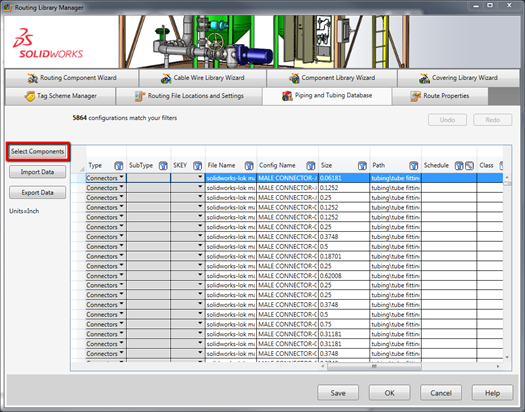525x412 pixels.
Task: Open Cable Wire Library Wizard tab
Action: point(203,78)
